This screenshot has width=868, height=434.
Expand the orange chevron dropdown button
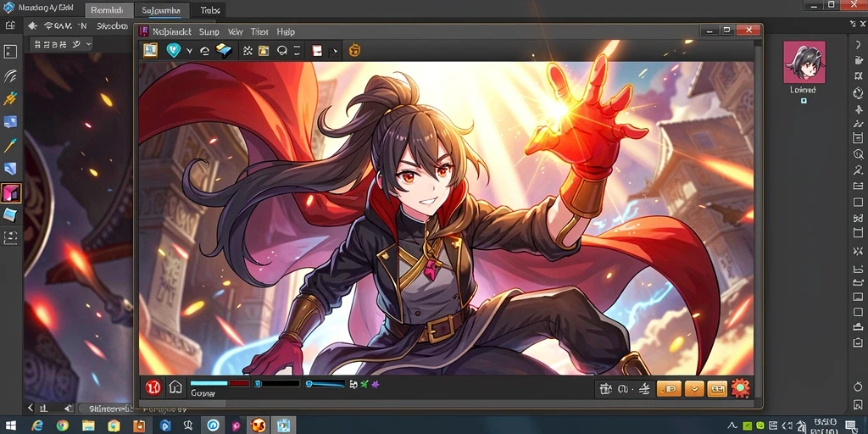[x=693, y=389]
